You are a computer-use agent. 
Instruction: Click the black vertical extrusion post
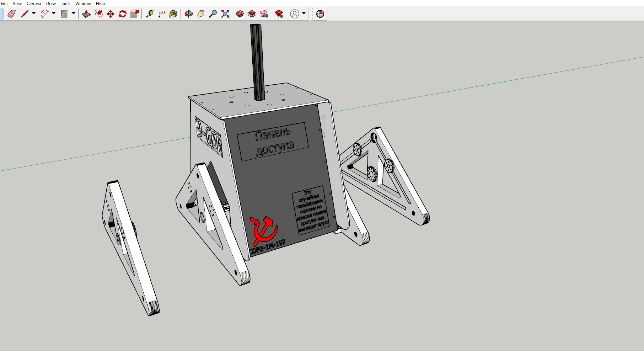pos(257,63)
